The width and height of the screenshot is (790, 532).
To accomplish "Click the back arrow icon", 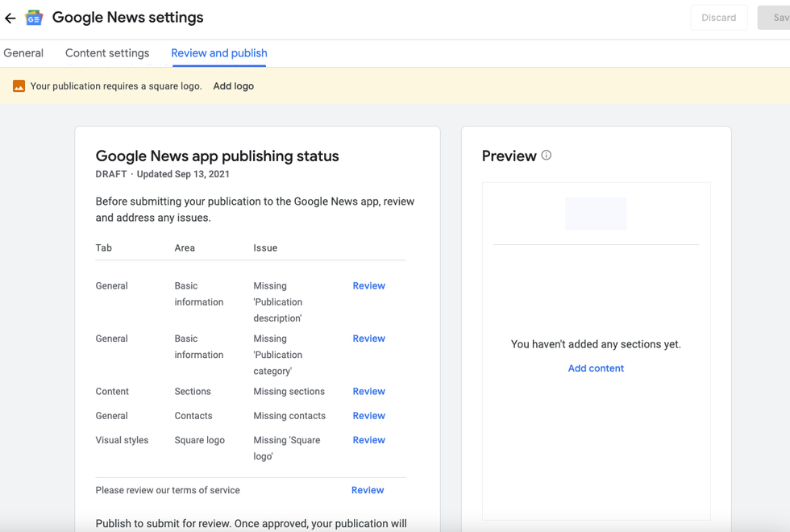I will [x=10, y=18].
